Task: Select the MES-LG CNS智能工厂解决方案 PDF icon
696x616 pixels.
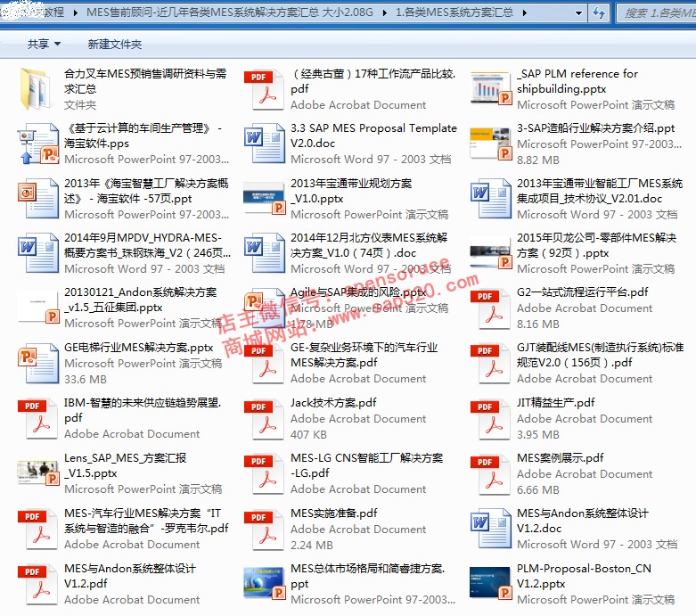Action: pos(264,474)
